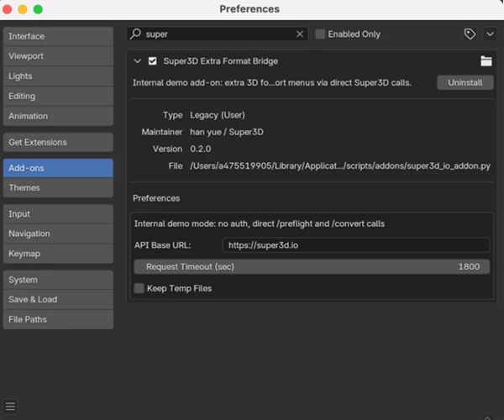The width and height of the screenshot is (504, 420).
Task: Open Get Extensions section
Action: click(x=58, y=142)
